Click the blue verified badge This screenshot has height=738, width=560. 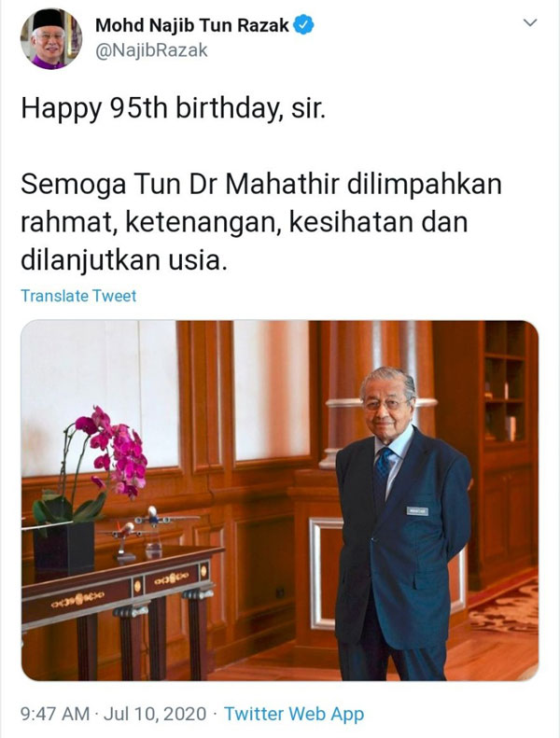point(303,25)
